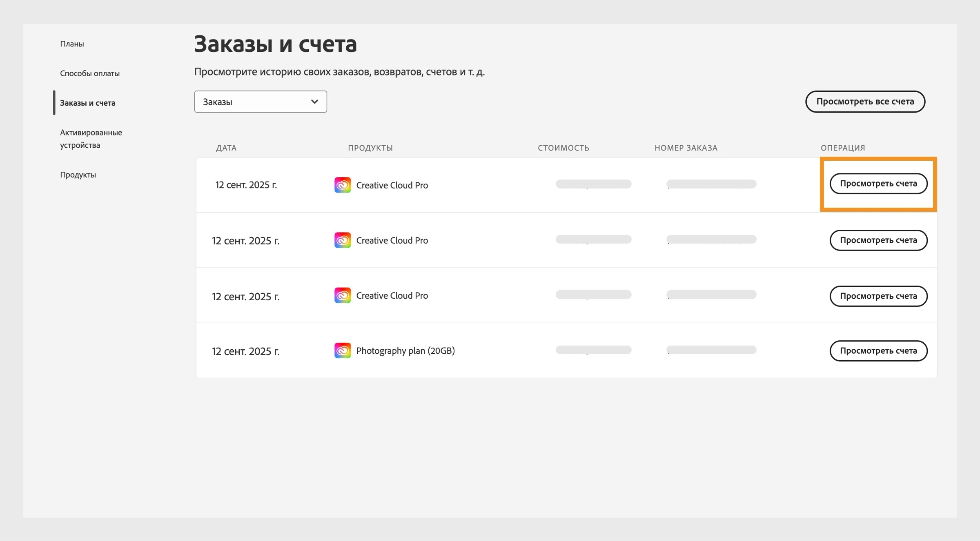Click the first row's Creative Cloud Pro name
980x541 pixels.
click(x=392, y=185)
